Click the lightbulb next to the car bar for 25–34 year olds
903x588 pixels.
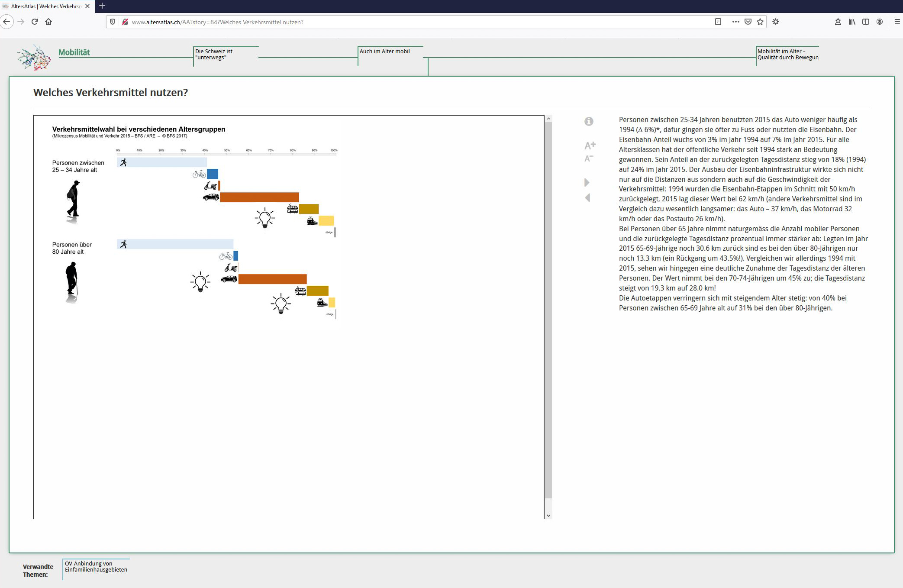pyautogui.click(x=265, y=218)
